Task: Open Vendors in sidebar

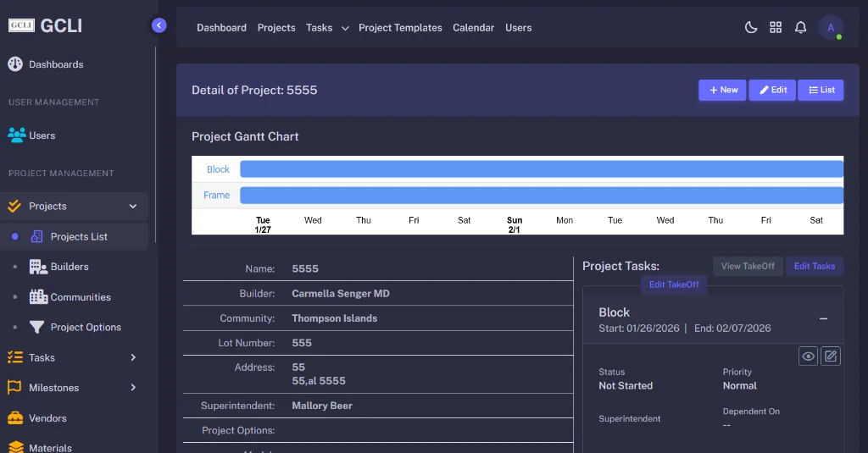Action: point(37,418)
